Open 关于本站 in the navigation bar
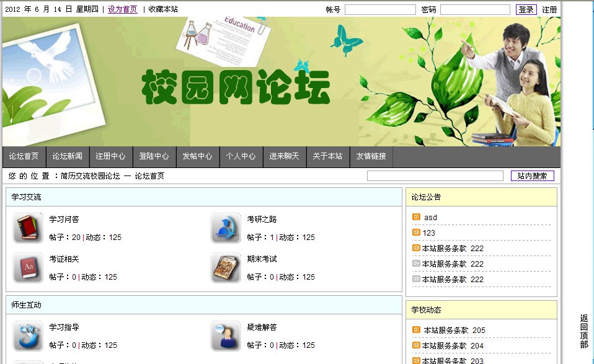This screenshot has height=364, width=594. click(327, 156)
